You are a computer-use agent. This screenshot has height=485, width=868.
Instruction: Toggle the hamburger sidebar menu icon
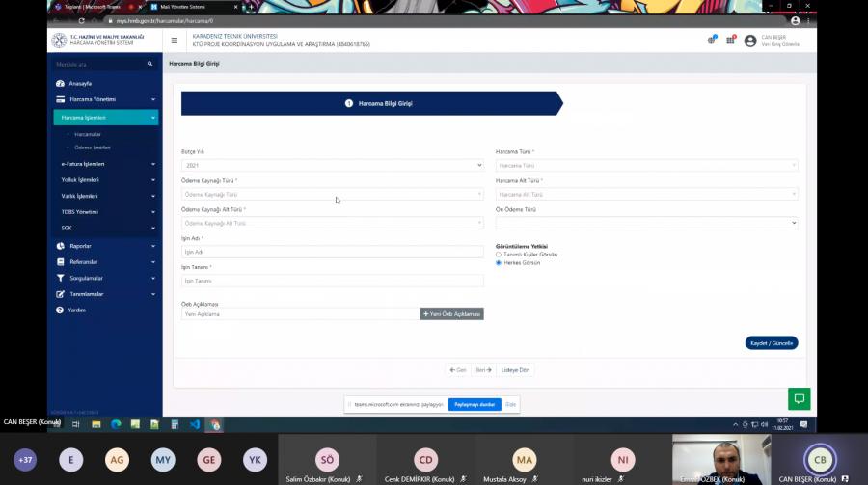pos(174,40)
